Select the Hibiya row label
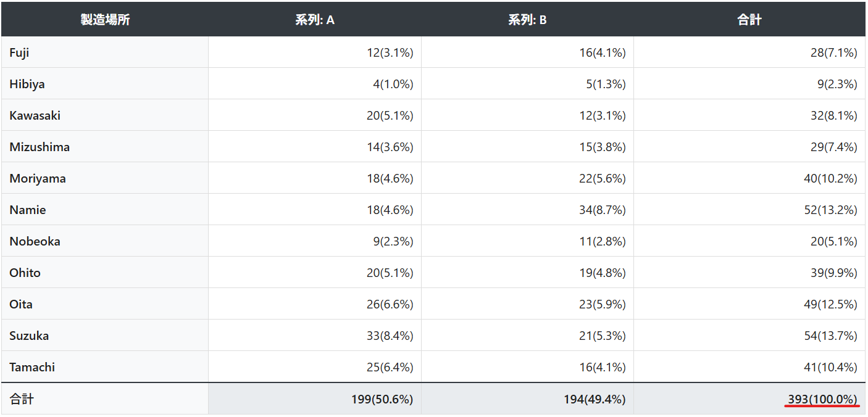 pyautogui.click(x=27, y=84)
